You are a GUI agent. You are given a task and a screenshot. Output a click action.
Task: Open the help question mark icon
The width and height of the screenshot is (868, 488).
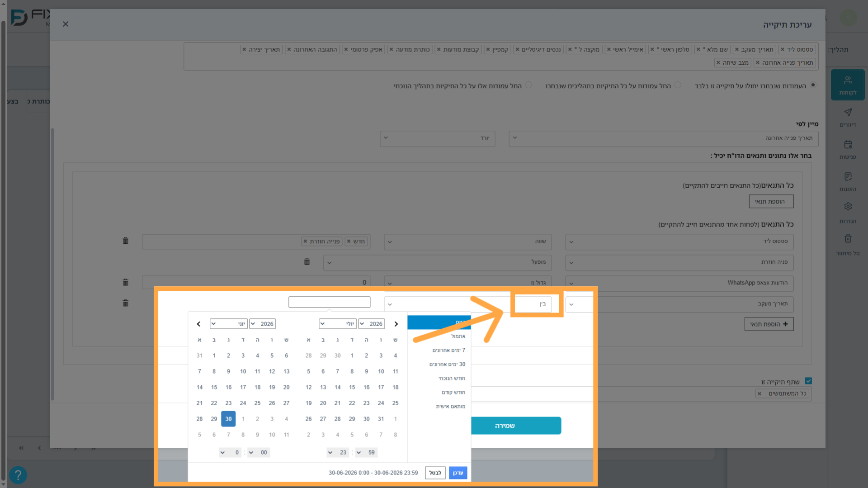18,475
